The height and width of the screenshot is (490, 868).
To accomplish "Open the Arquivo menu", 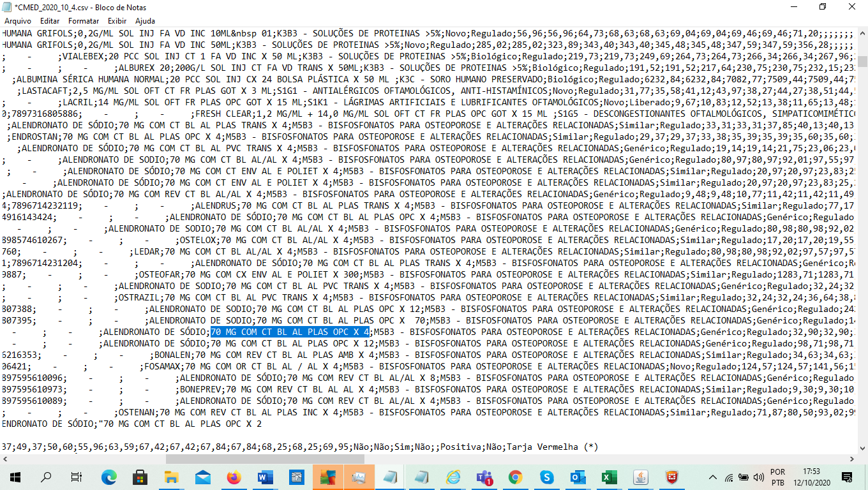I will pyautogui.click(x=18, y=21).
